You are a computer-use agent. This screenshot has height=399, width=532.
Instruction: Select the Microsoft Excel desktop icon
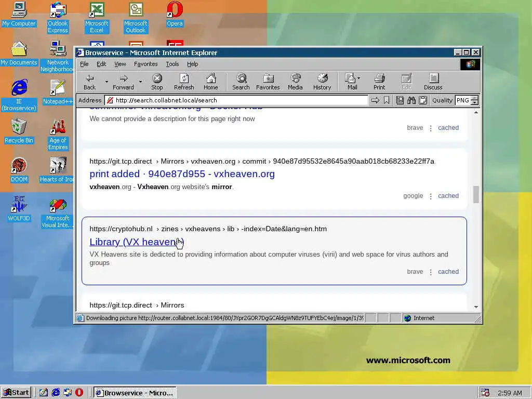97,18
